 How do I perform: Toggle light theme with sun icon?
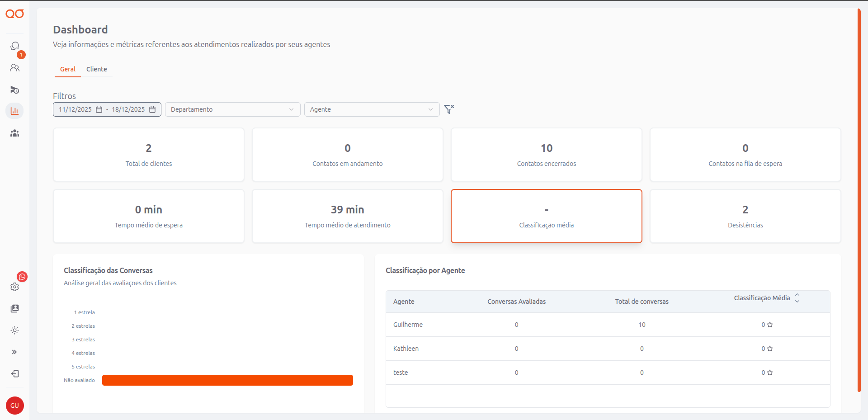(15, 330)
